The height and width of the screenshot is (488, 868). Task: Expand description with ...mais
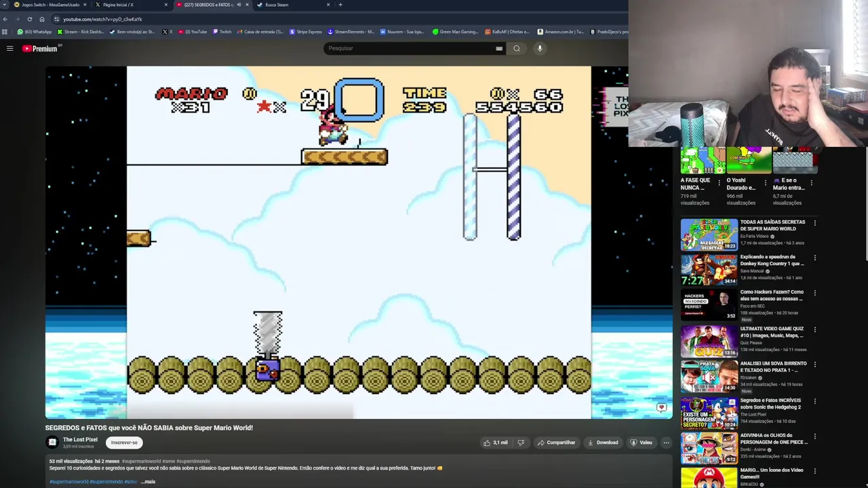pyautogui.click(x=148, y=482)
